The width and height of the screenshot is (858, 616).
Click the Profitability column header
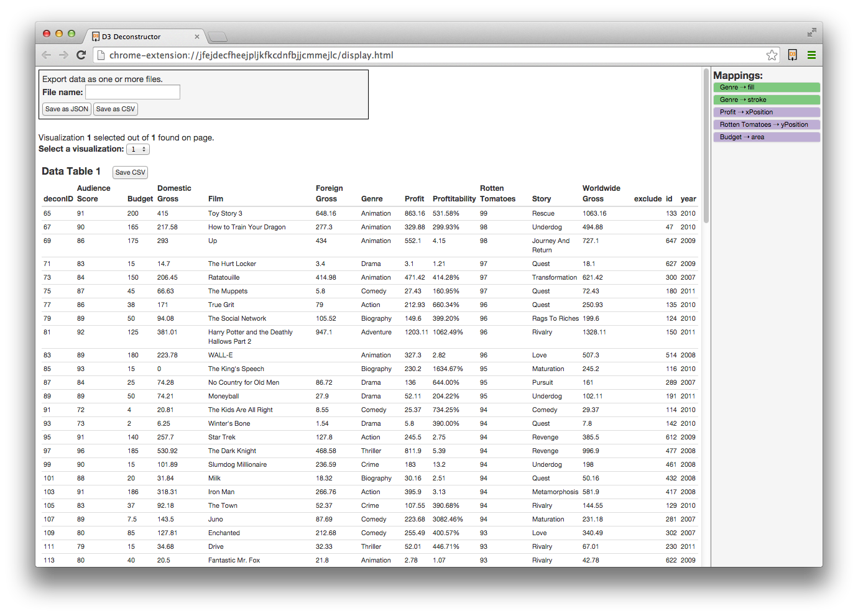point(454,199)
